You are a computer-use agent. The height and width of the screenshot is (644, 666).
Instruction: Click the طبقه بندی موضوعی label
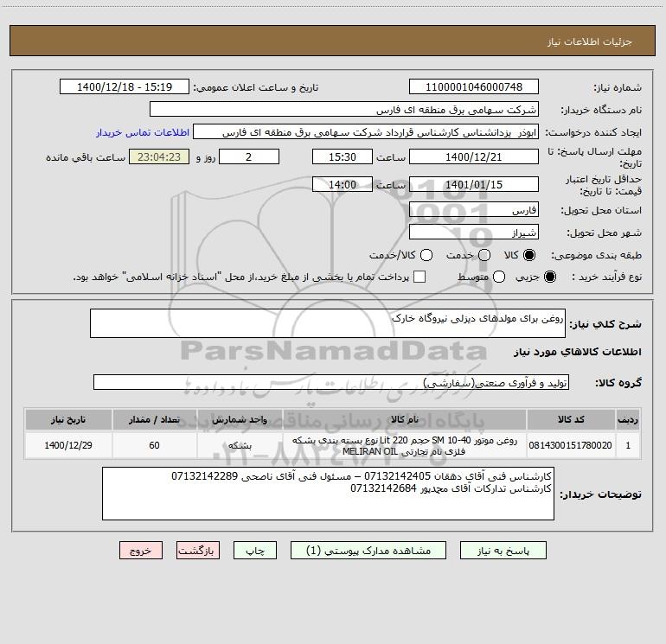click(596, 255)
